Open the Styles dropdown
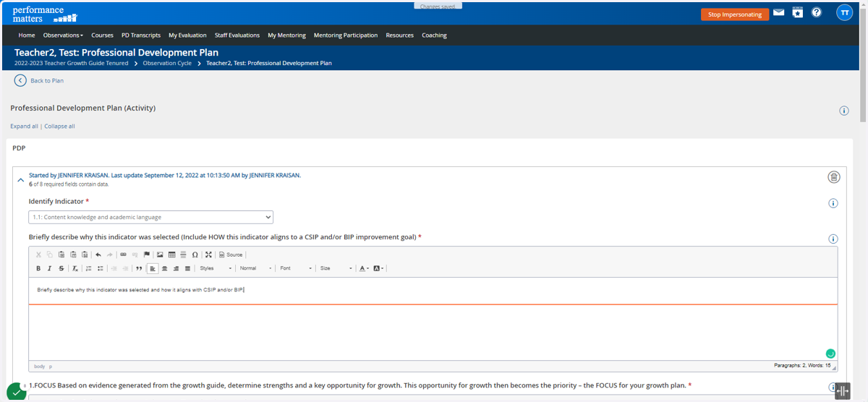 (x=216, y=268)
